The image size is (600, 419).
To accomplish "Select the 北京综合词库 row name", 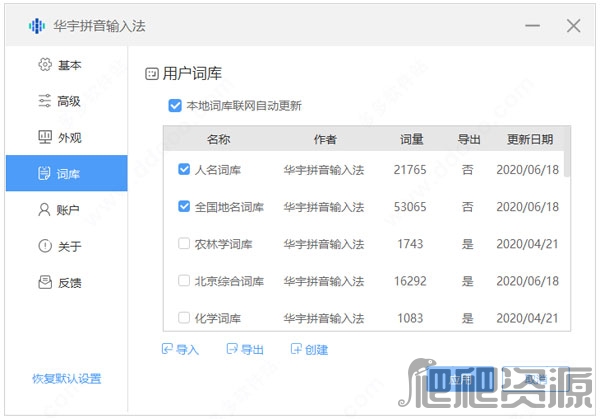I will [229, 281].
